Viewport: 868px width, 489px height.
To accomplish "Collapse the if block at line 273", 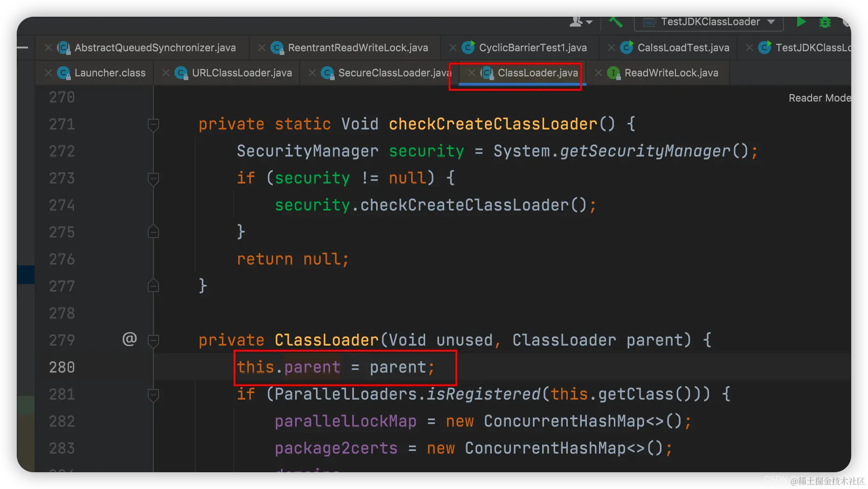I will point(153,178).
